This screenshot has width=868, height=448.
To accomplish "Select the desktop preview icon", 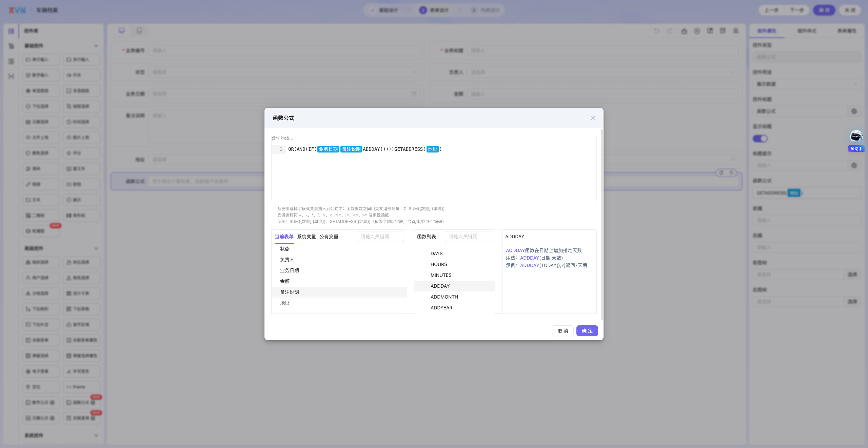I will pos(122,31).
